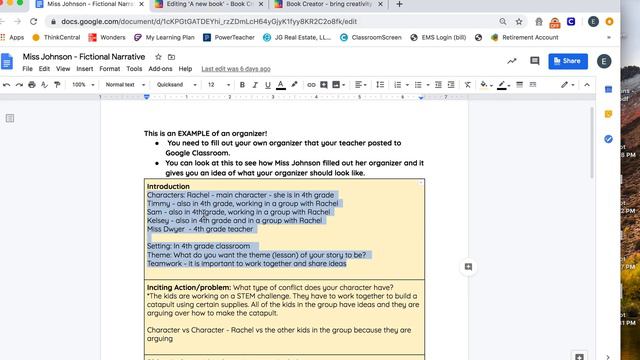Click the blue Share button
The width and height of the screenshot is (640, 360).
click(x=568, y=61)
